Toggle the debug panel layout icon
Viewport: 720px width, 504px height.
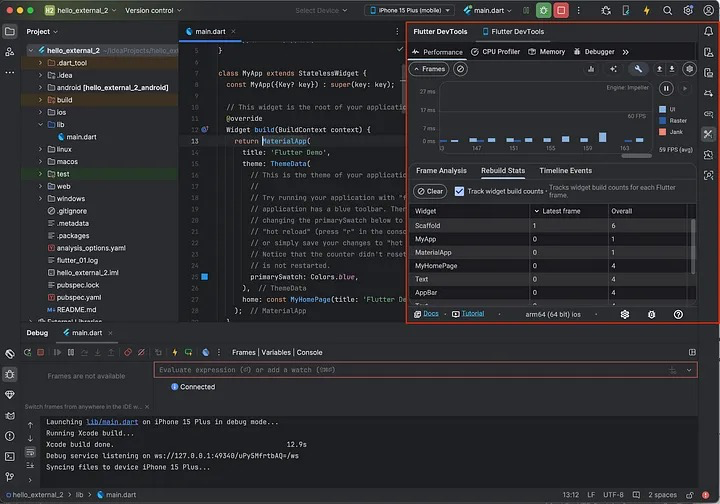coord(692,352)
